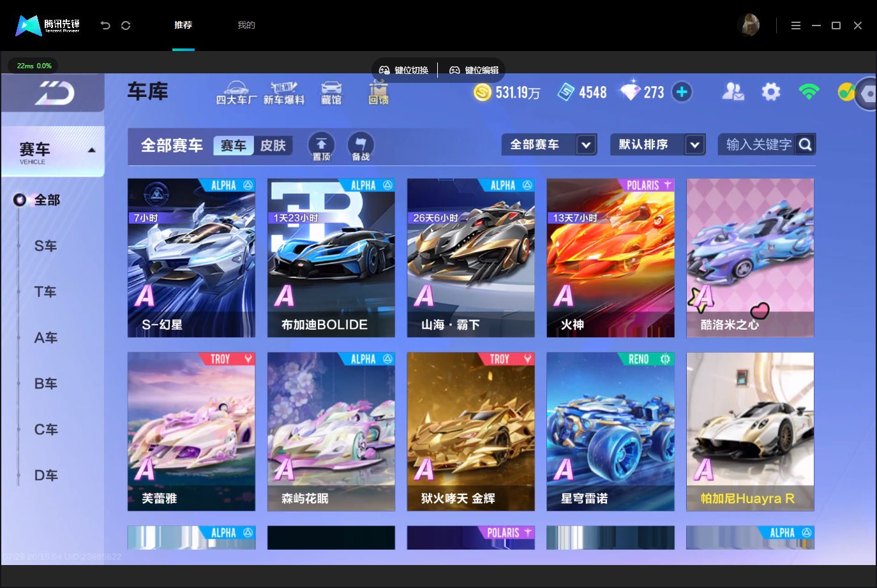This screenshot has width=877, height=588.
Task: Select the 全部 category in sidebar
Action: pyautogui.click(x=46, y=200)
